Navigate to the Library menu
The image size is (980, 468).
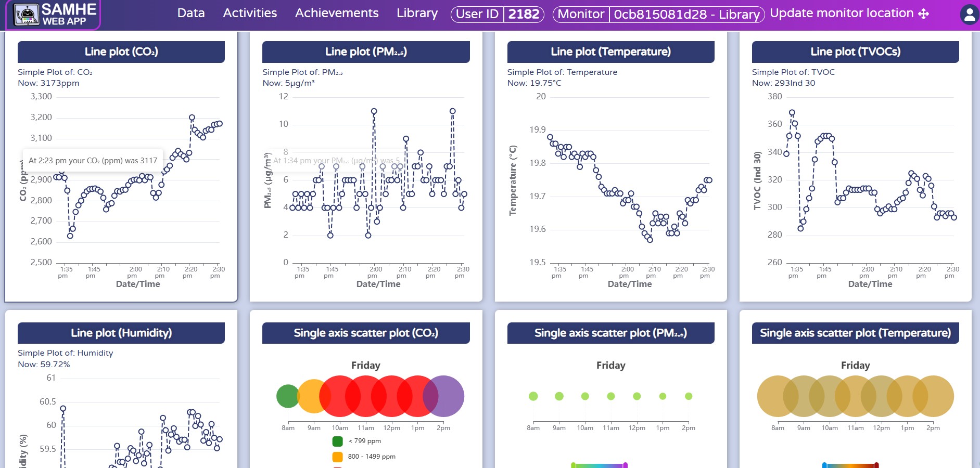coord(417,13)
